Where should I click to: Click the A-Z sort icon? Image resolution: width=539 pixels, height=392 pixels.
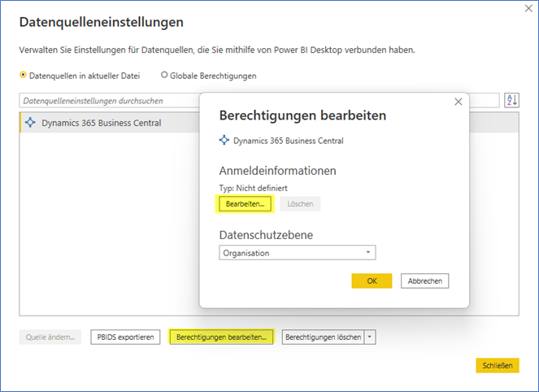511,100
